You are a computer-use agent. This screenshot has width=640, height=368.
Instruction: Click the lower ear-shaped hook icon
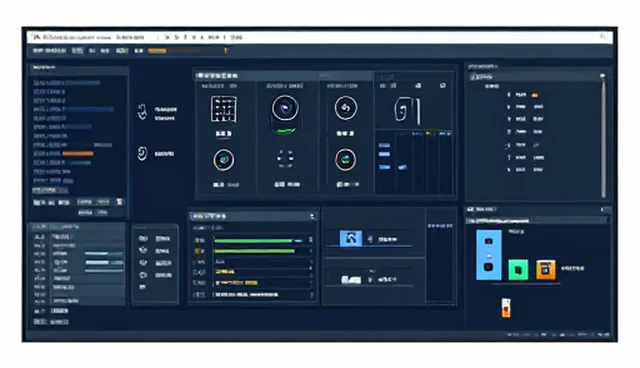tap(142, 153)
